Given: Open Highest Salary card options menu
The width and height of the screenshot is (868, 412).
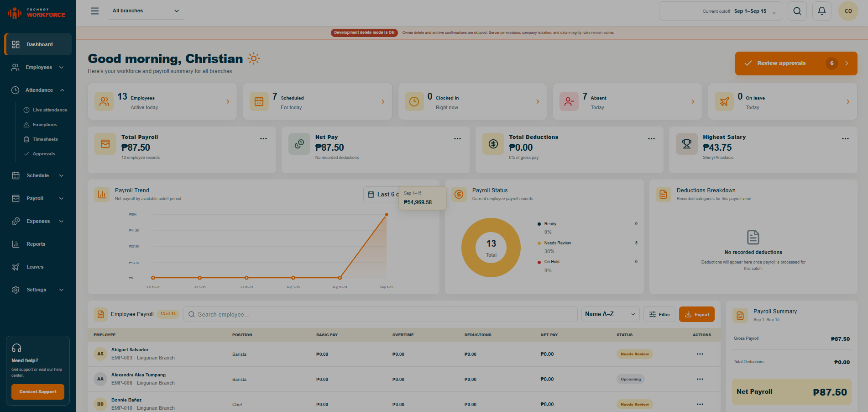Looking at the screenshot, I should pos(845,138).
